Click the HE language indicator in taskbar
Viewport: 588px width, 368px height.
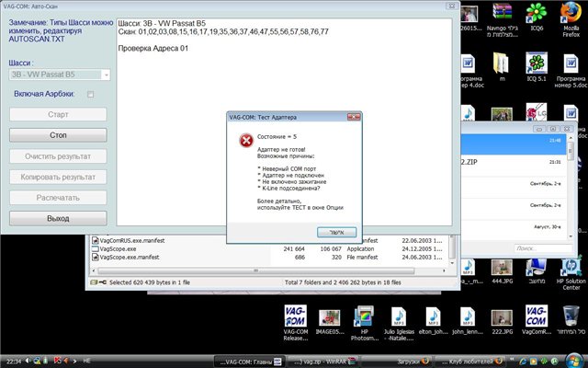coord(86,361)
